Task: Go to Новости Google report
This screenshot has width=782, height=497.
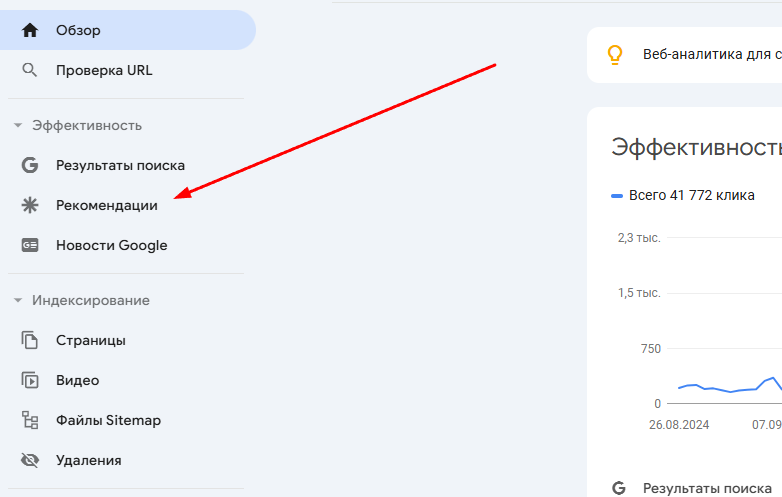Action: (111, 245)
